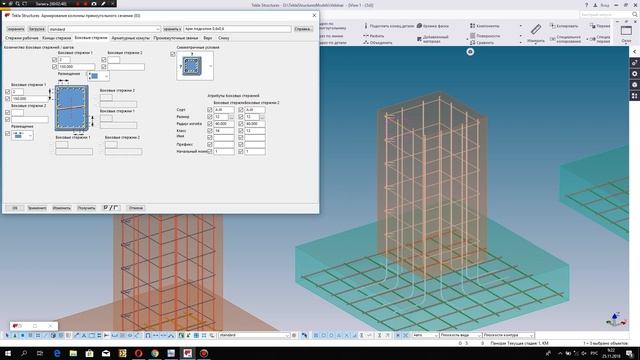640x360 pixels.
Task: Click the Получить button
Action: (86, 208)
